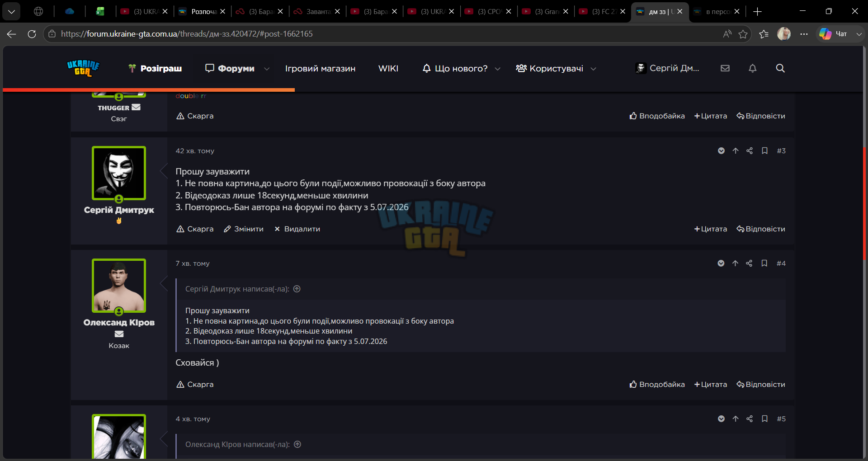Image resolution: width=868 pixels, height=461 pixels.
Task: Open the forum search icon
Action: (x=780, y=68)
